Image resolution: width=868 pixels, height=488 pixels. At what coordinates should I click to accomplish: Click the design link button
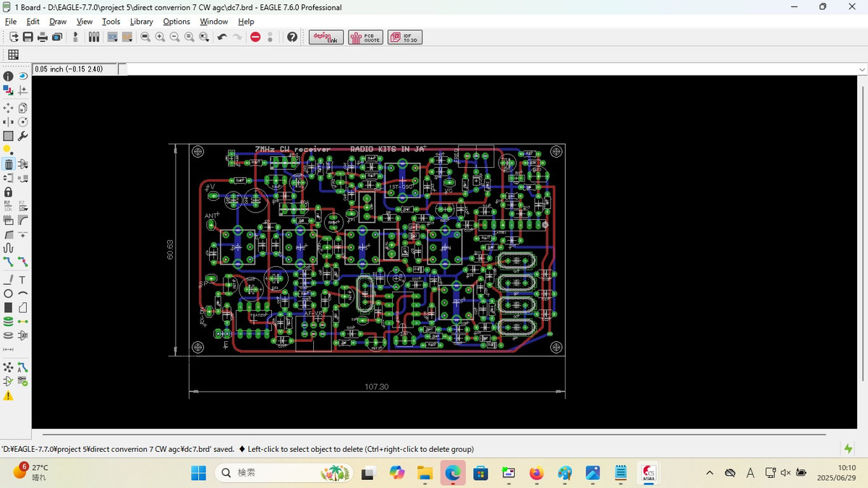coord(326,38)
